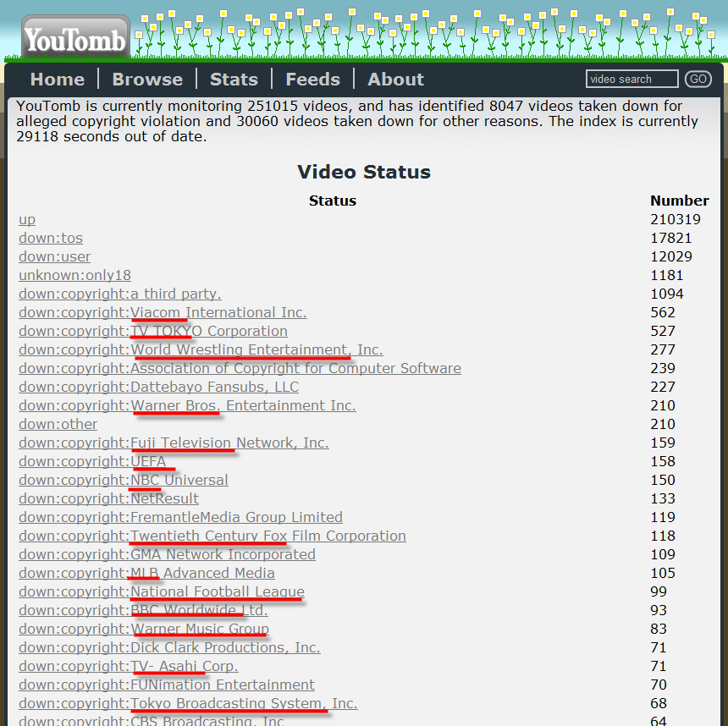Open the About page
Image resolution: width=728 pixels, height=726 pixels.
pos(396,80)
